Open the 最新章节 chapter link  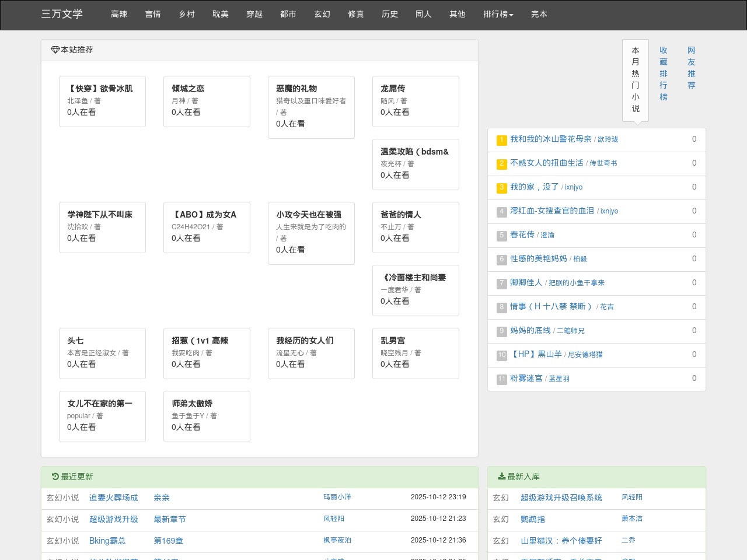[x=170, y=519]
